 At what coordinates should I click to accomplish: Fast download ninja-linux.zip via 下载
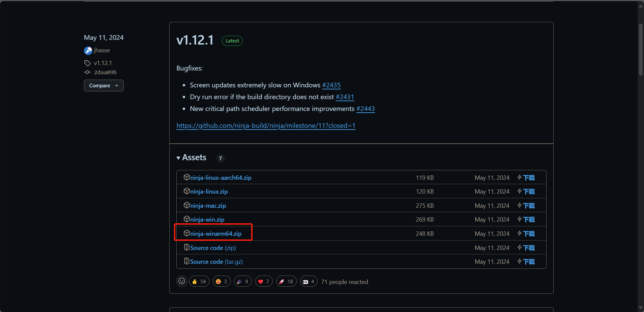526,192
